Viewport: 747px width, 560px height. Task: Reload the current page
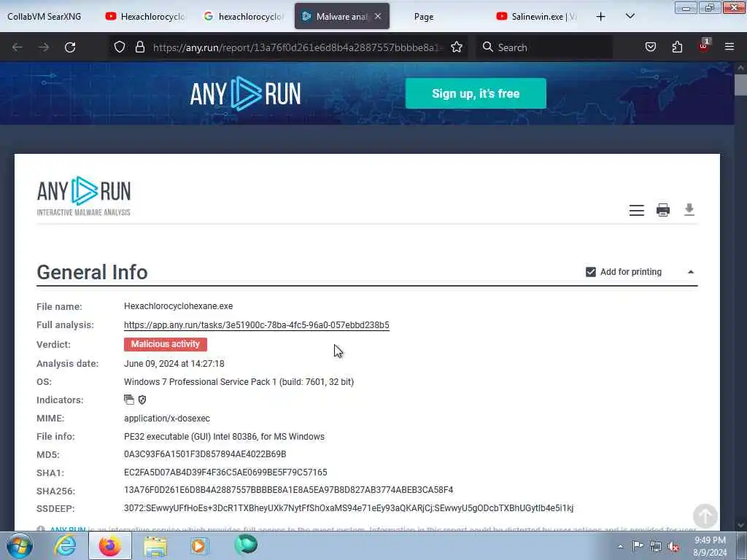coord(70,47)
